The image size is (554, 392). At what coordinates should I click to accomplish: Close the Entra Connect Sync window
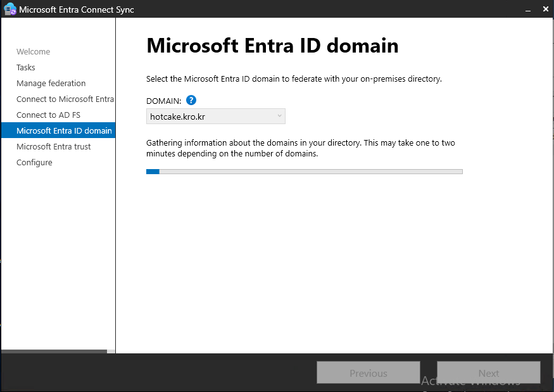point(546,9)
